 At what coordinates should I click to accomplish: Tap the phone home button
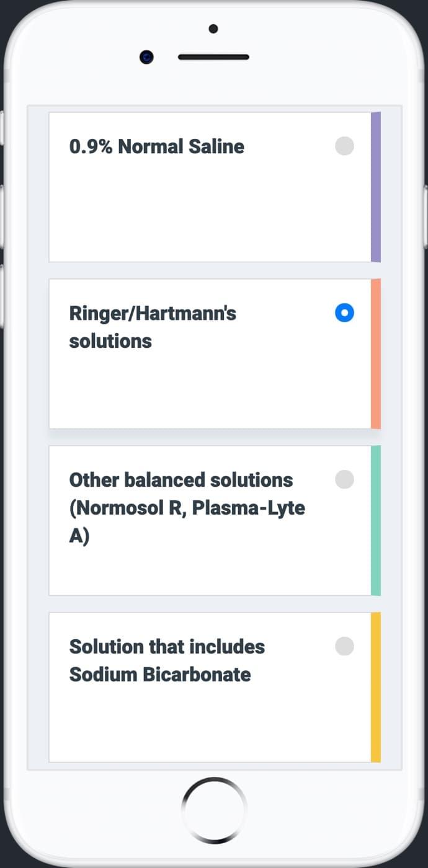(214, 810)
